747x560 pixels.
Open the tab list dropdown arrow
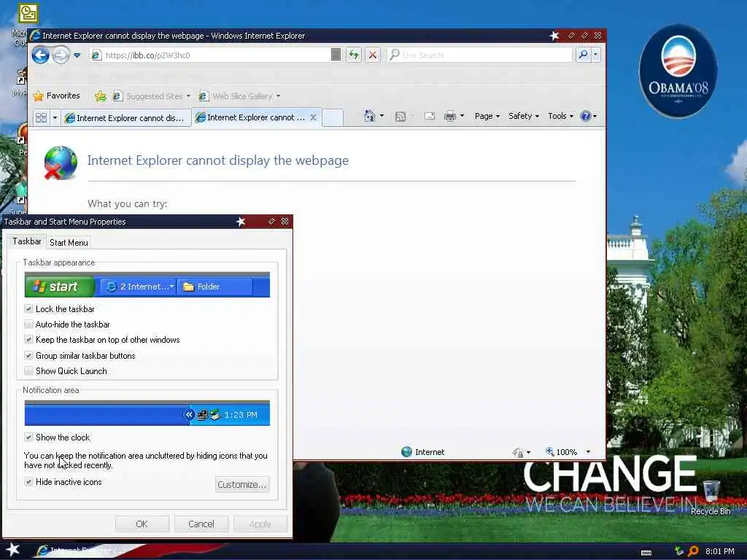[x=55, y=117]
